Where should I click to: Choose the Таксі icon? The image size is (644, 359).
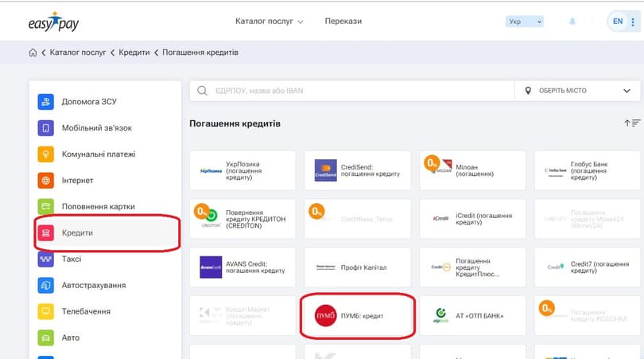45,259
